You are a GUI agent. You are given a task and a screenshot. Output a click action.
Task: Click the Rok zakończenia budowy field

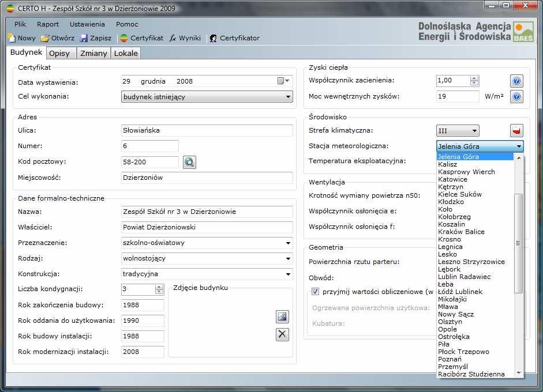tap(143, 305)
